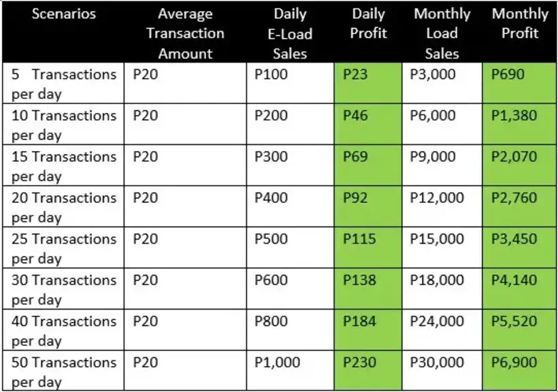Select the green P184 daily profit cell
This screenshot has width=558, height=392.
tap(368, 329)
